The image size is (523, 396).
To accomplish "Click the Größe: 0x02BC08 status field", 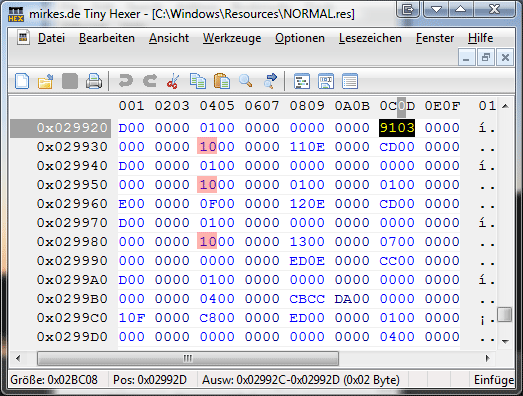I will 58,380.
